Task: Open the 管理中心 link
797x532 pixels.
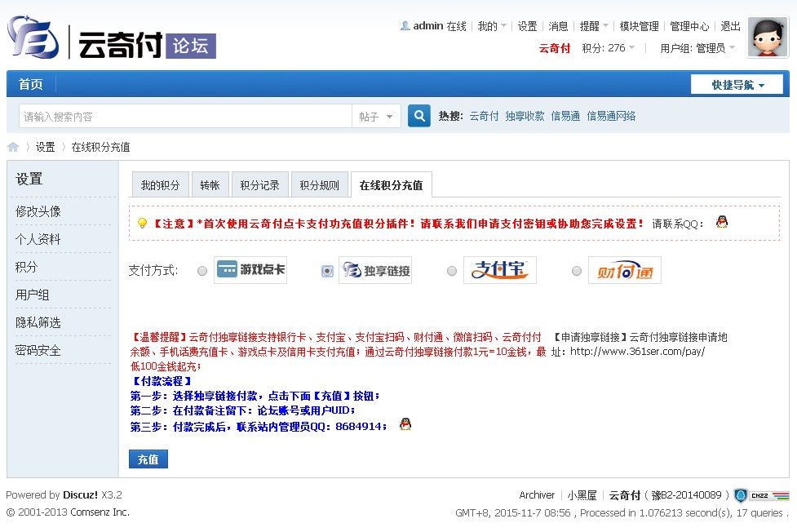Action: tap(689, 26)
